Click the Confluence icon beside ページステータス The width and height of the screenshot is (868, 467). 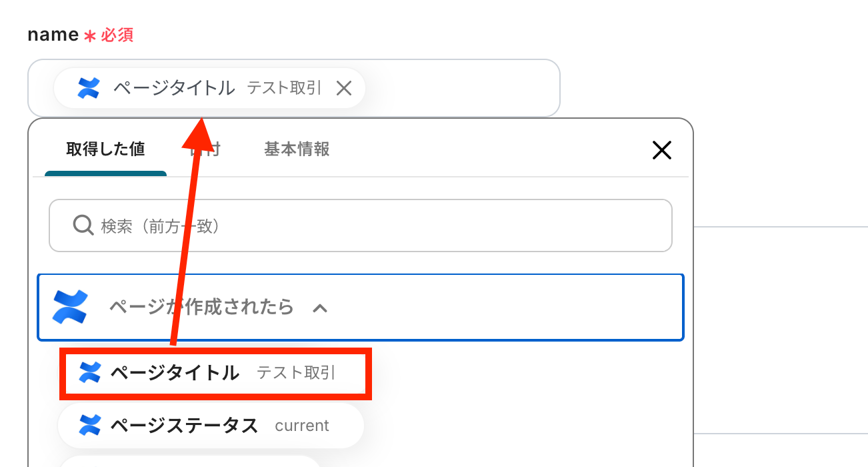click(89, 425)
